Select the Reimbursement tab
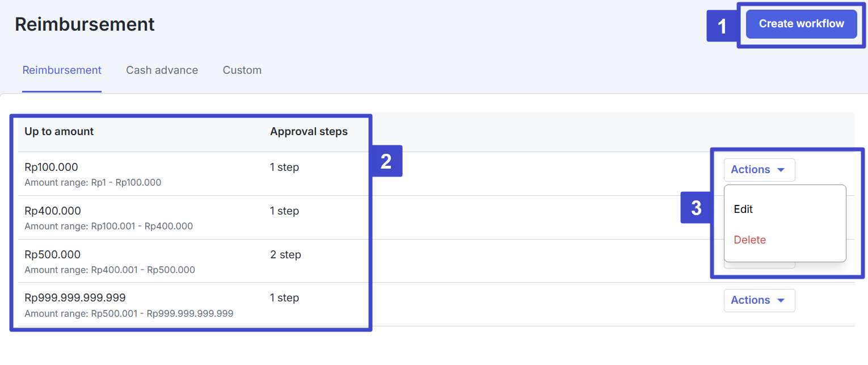The width and height of the screenshot is (868, 365). 62,70
